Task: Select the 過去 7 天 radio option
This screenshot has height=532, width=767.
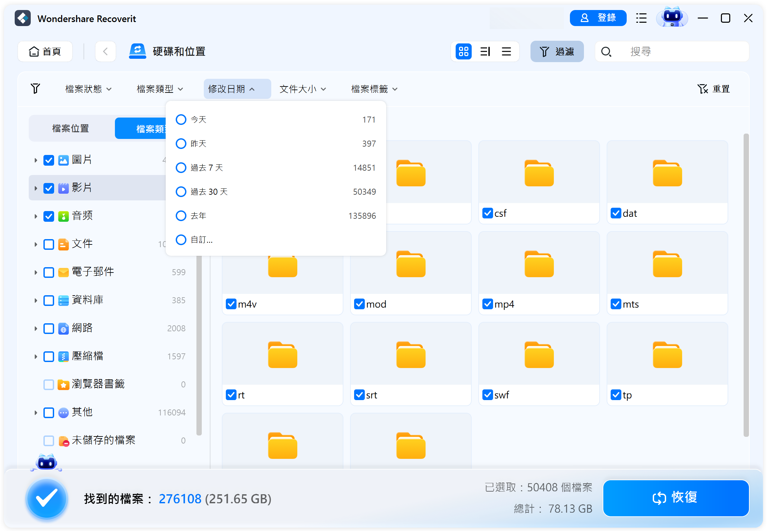Action: pyautogui.click(x=181, y=168)
